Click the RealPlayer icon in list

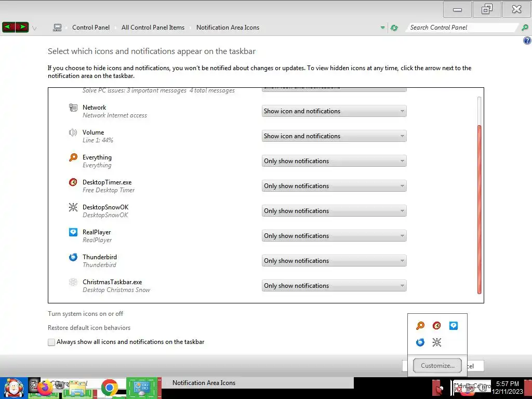(x=73, y=232)
